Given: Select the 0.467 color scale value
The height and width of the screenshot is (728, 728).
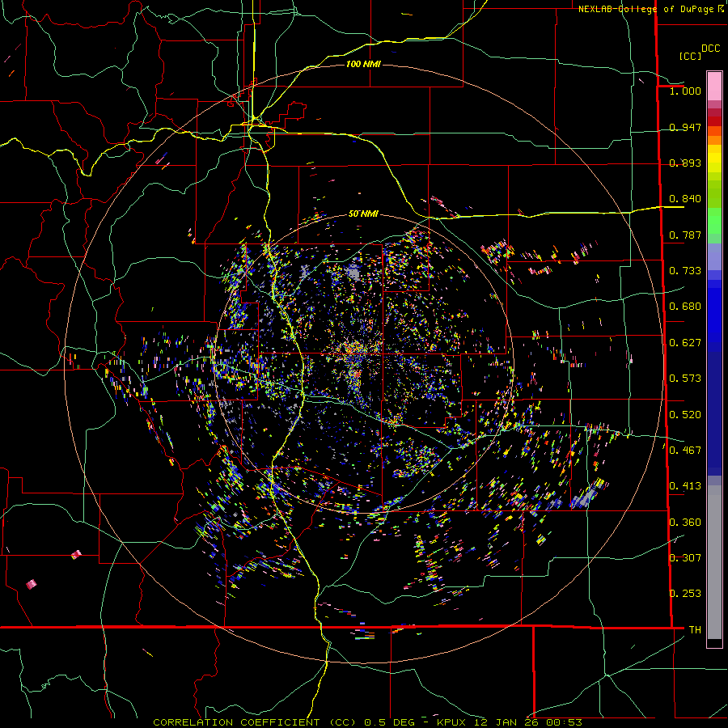Looking at the screenshot, I should point(685,450).
